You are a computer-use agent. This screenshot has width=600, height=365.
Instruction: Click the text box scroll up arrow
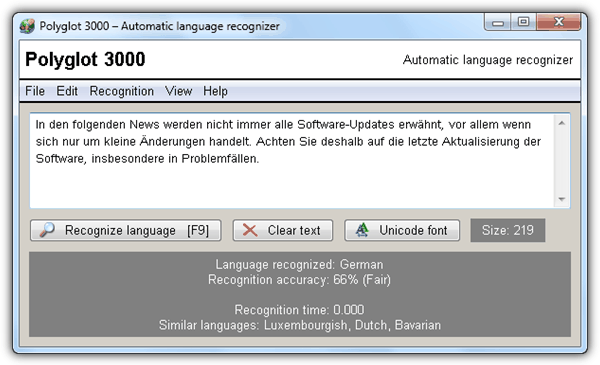562,123
